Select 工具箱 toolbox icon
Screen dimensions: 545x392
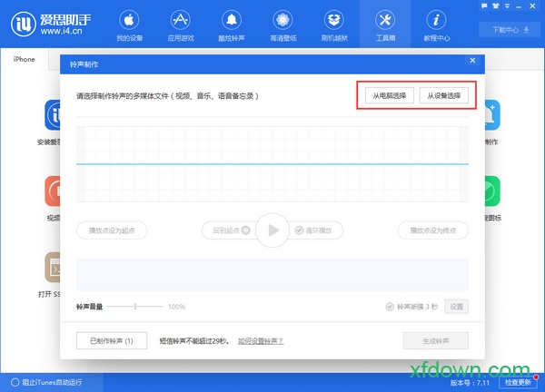pyautogui.click(x=385, y=25)
